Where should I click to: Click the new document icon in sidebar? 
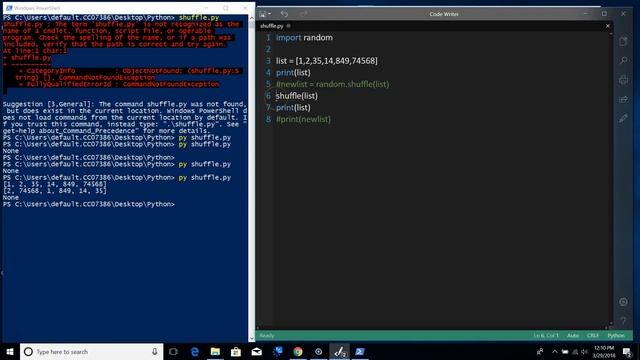623,41
